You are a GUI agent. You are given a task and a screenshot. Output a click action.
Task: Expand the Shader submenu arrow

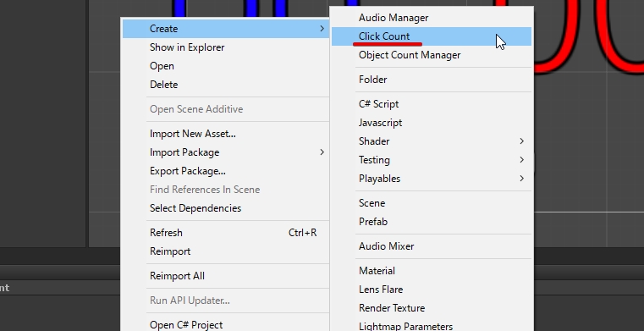coord(521,141)
